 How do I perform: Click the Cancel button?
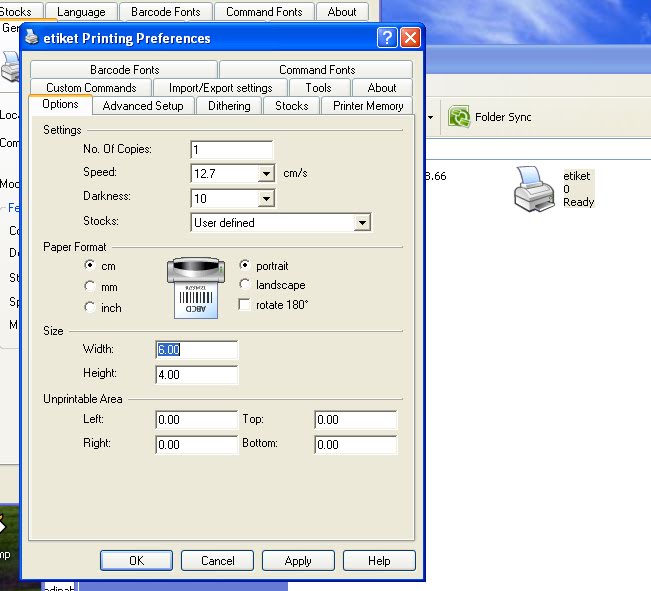click(218, 561)
